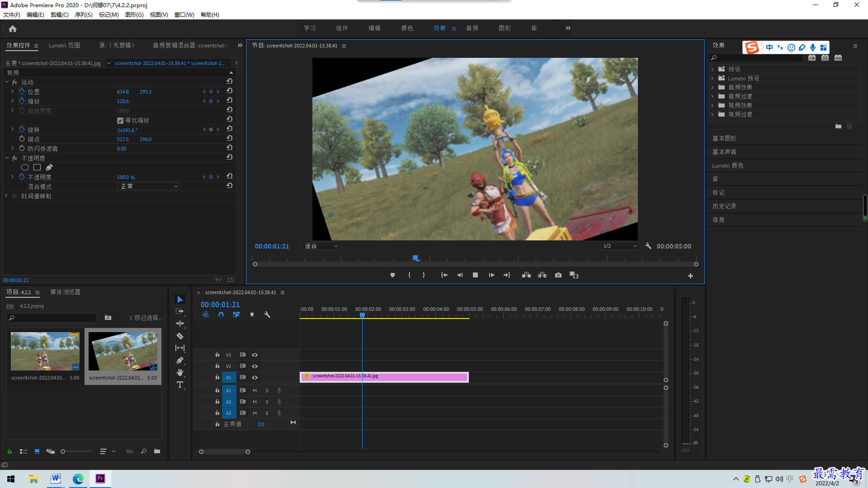
Task: Select the Selection tool arrow
Action: click(x=180, y=300)
